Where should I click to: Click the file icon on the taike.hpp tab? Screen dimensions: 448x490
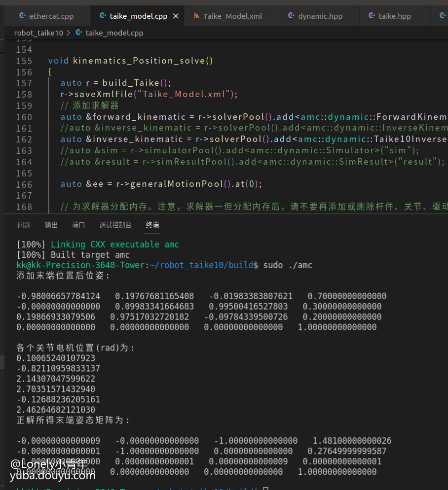[372, 16]
